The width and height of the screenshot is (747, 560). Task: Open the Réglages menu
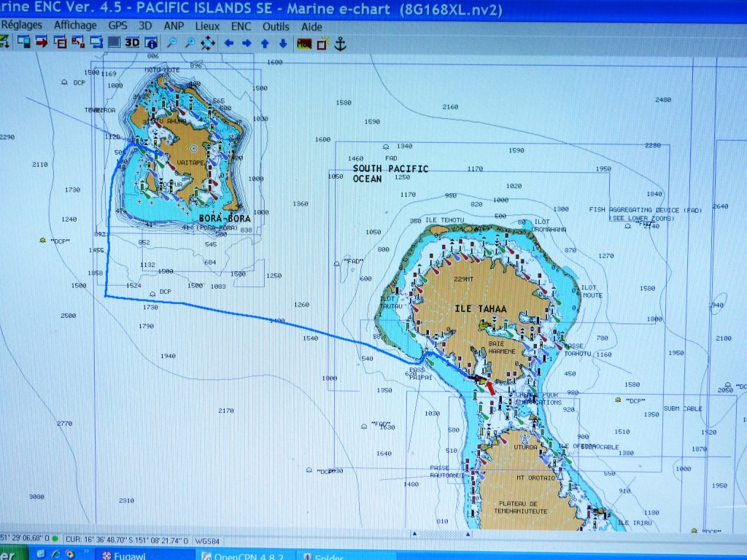coord(21,25)
